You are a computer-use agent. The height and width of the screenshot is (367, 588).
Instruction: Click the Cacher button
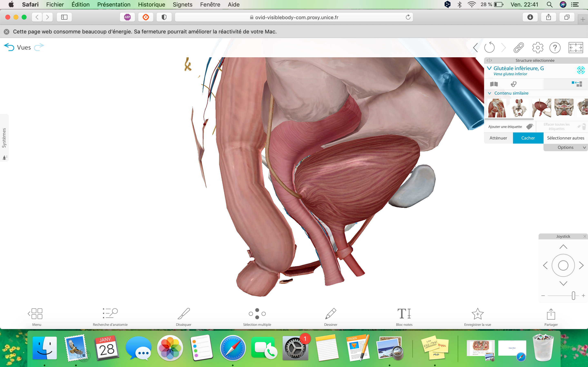tap(528, 138)
